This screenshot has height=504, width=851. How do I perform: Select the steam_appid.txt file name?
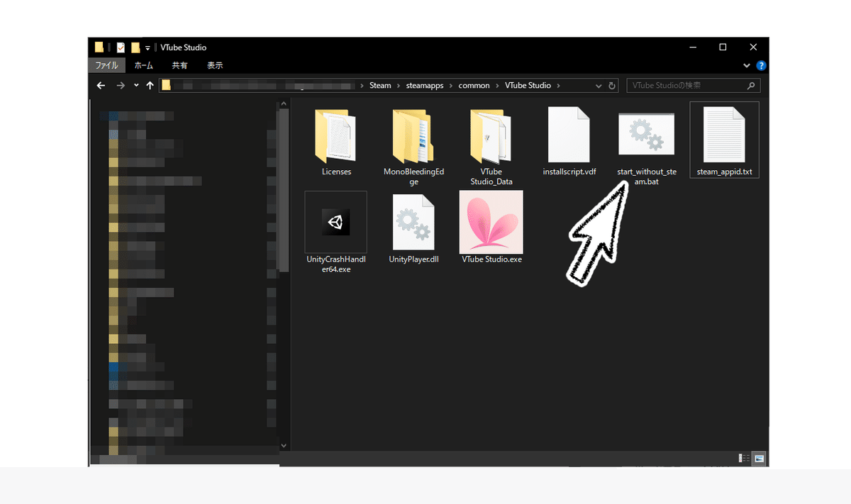[x=724, y=172]
